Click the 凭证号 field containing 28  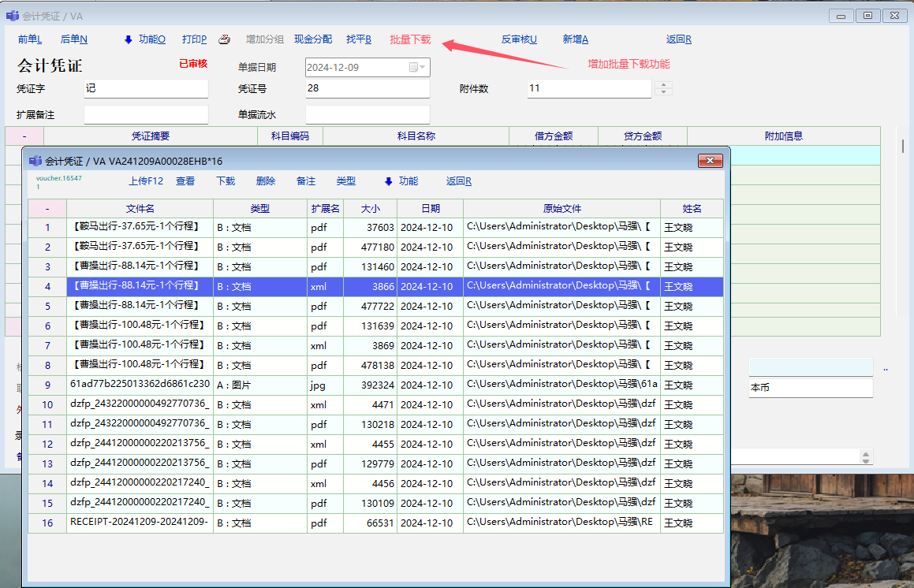tap(367, 88)
